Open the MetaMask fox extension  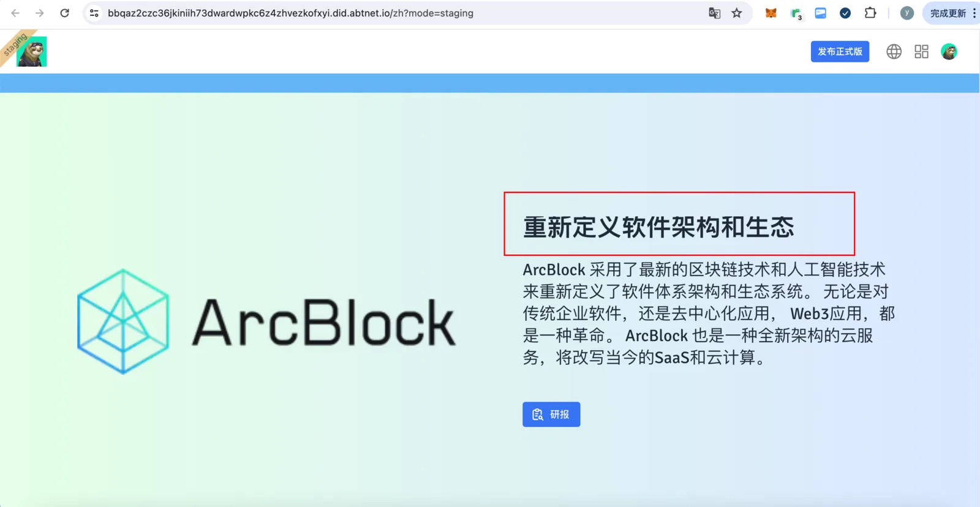click(x=771, y=13)
